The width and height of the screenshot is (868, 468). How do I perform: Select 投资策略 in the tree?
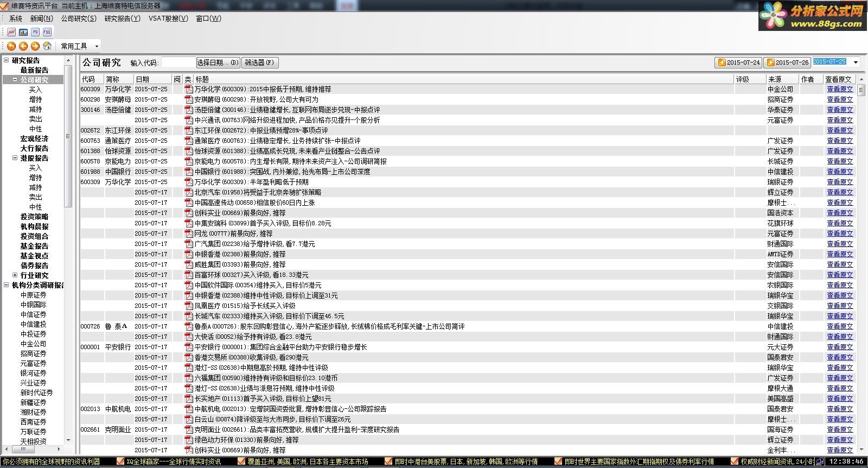click(34, 217)
